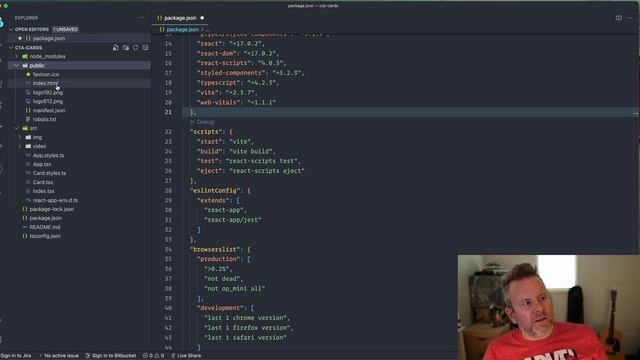Screen dimensions: 640x360
Task: Open manifest.json file
Action: (49, 110)
